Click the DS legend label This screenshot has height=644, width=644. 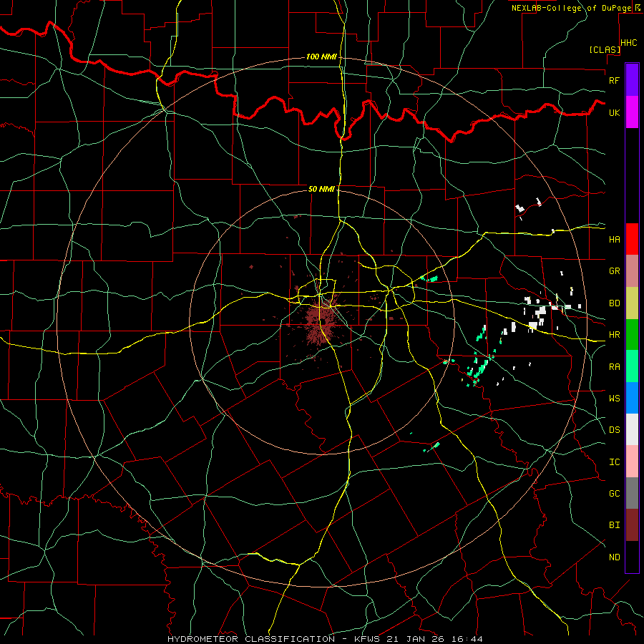tap(614, 430)
